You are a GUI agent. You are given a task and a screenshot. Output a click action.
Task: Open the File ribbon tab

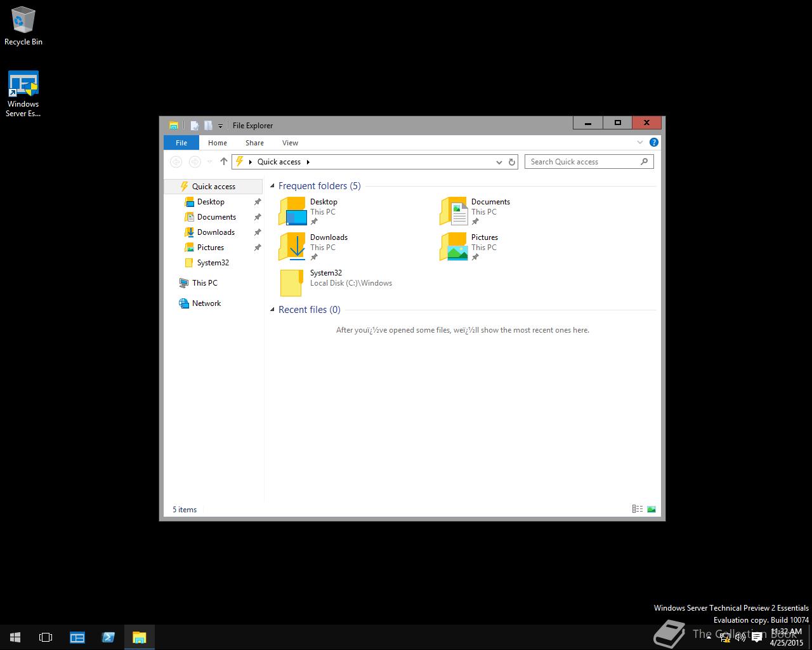(181, 143)
